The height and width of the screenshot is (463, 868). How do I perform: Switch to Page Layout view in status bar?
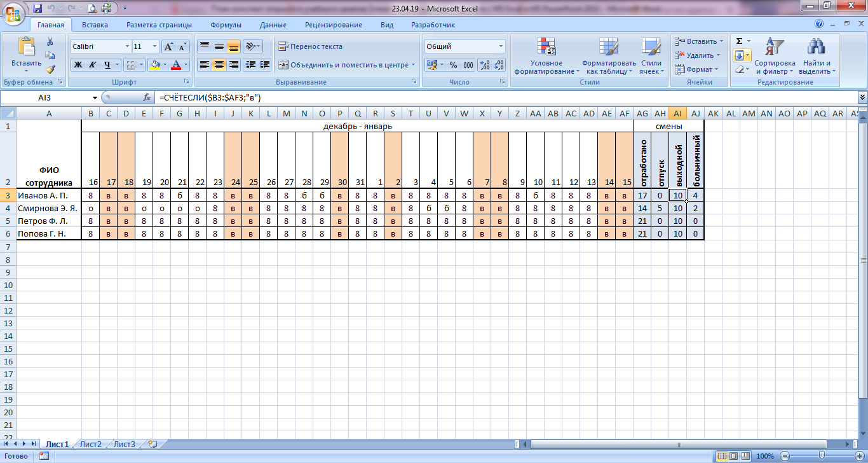[733, 456]
